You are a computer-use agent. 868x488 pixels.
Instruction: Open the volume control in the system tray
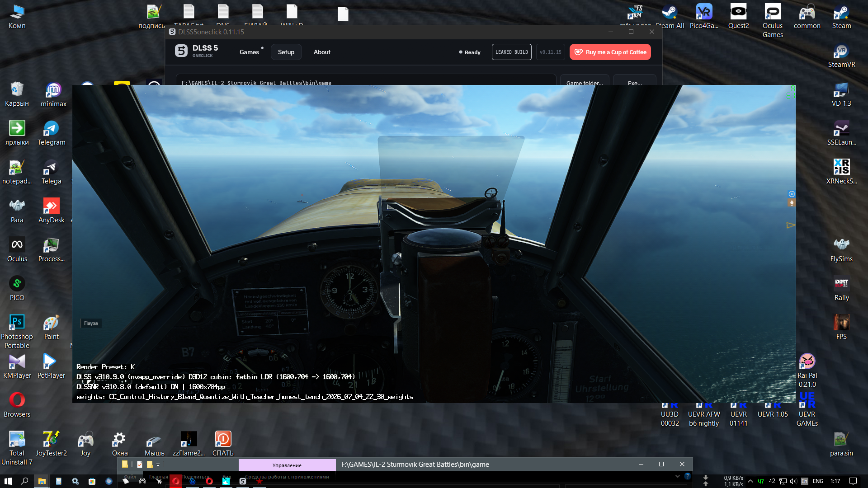[793, 481]
